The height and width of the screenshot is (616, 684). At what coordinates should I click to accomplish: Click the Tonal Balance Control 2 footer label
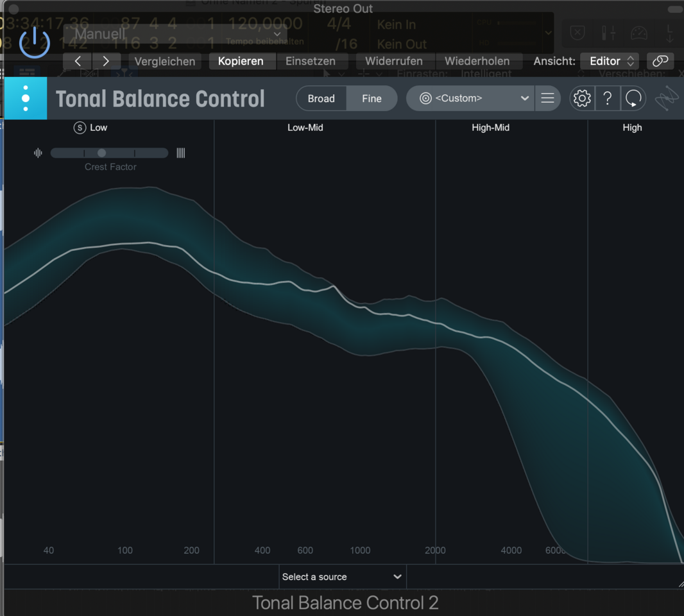(x=345, y=603)
